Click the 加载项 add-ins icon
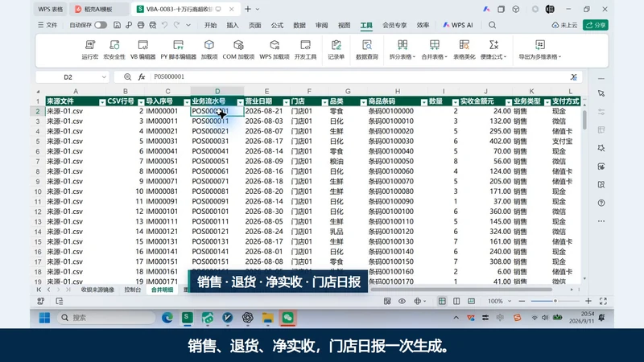The image size is (644, 362). 209,45
